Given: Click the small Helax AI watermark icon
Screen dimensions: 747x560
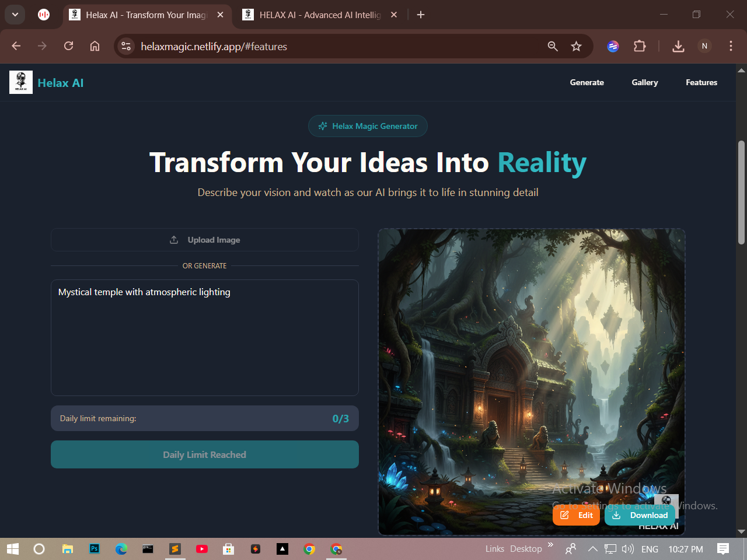Looking at the screenshot, I should (x=666, y=501).
